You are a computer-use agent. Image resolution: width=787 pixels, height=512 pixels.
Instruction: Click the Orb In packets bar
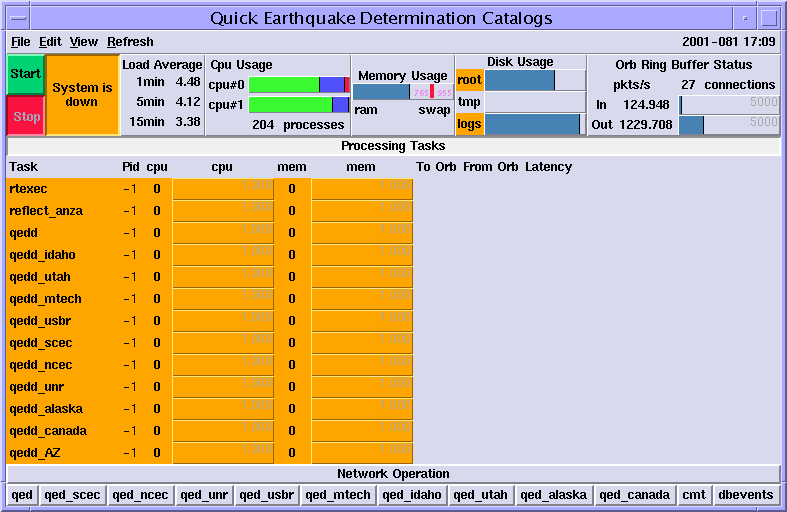click(x=729, y=105)
